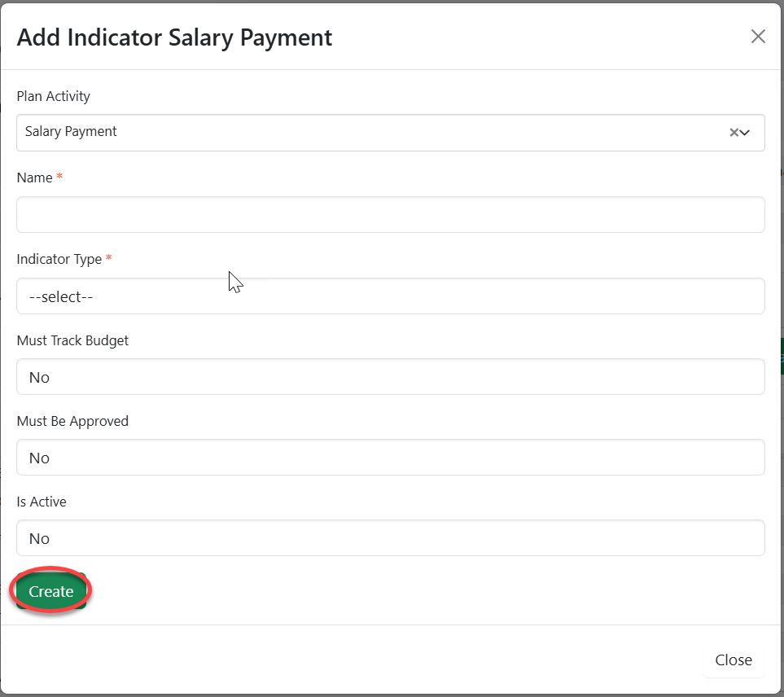This screenshot has height=697, width=784.
Task: Open the Must Track Budget dropdown
Action: 391,377
